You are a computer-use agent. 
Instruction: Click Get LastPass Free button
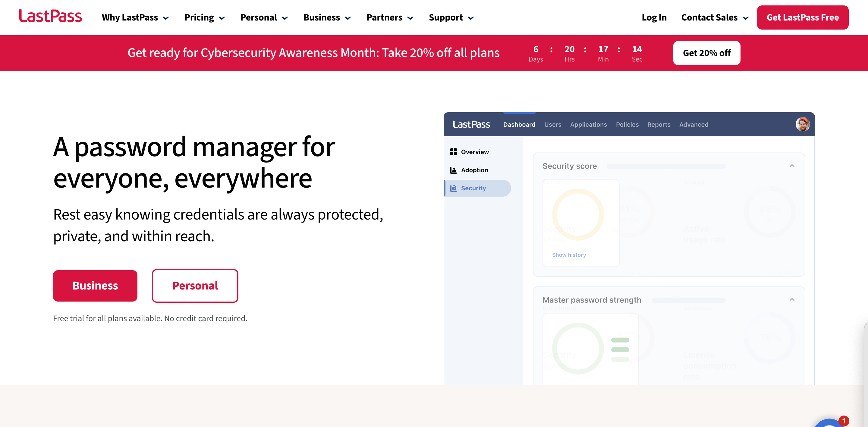tap(803, 17)
